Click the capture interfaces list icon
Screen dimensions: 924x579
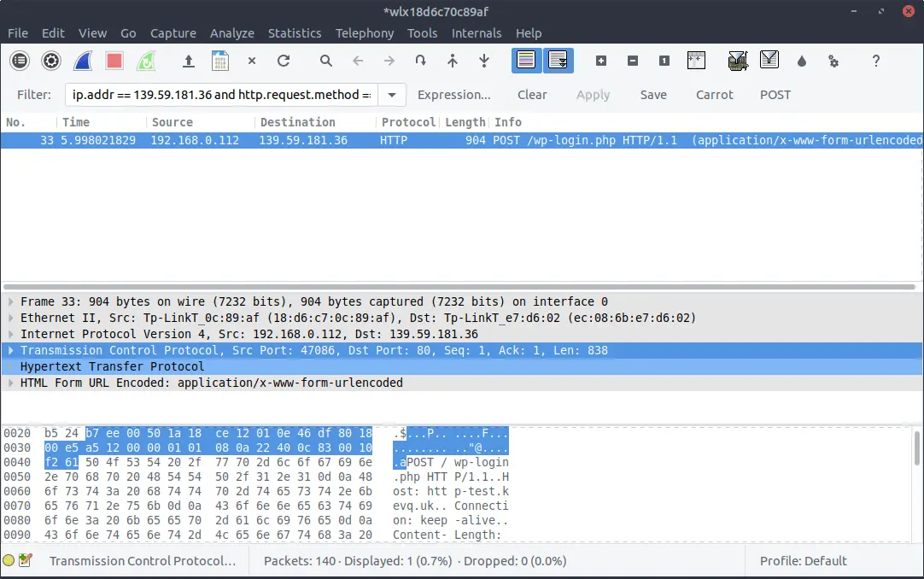(20, 61)
